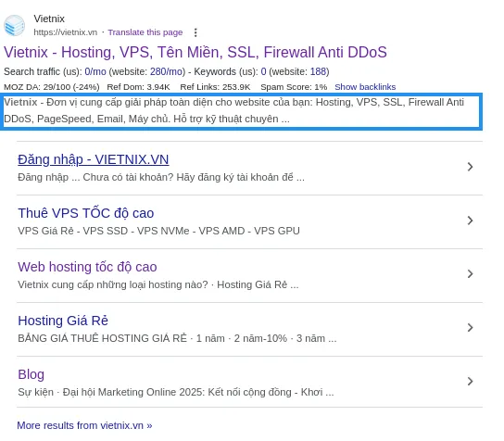Open the Thuê VPS TỐC độ cao link
The image size is (504, 441).
click(86, 213)
